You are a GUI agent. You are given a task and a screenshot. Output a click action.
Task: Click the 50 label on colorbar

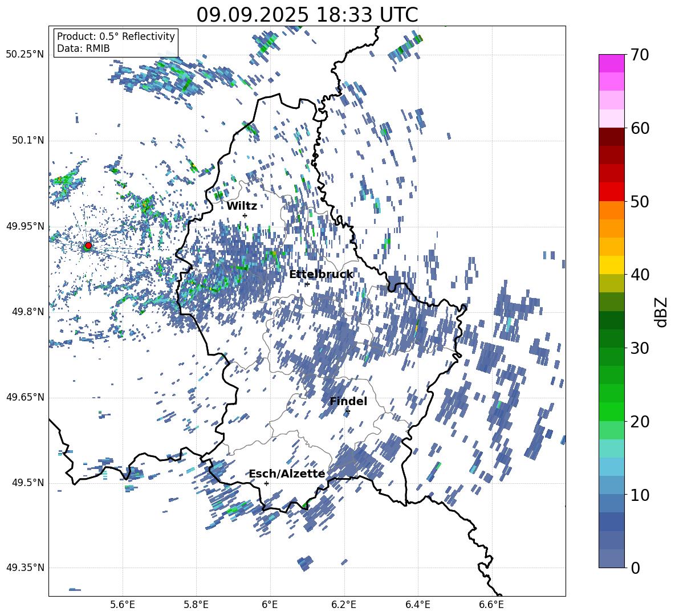point(640,202)
